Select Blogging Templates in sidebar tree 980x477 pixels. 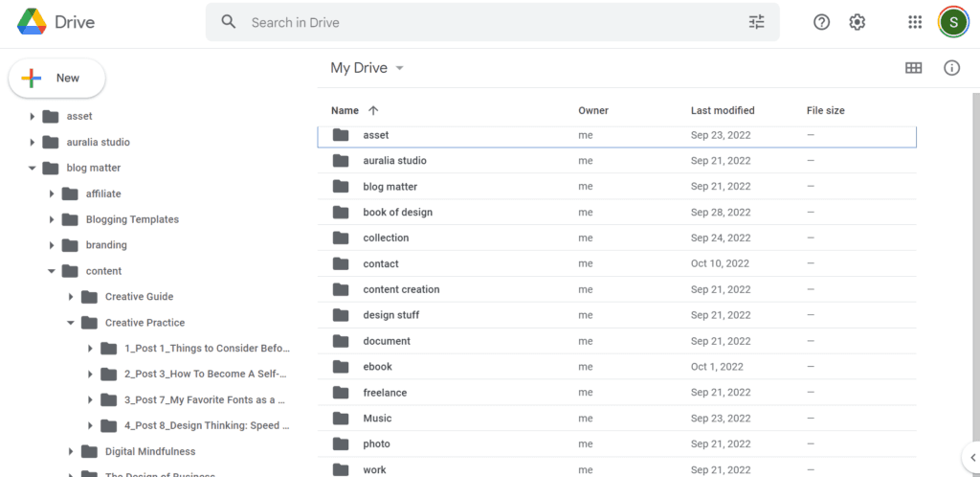[132, 219]
